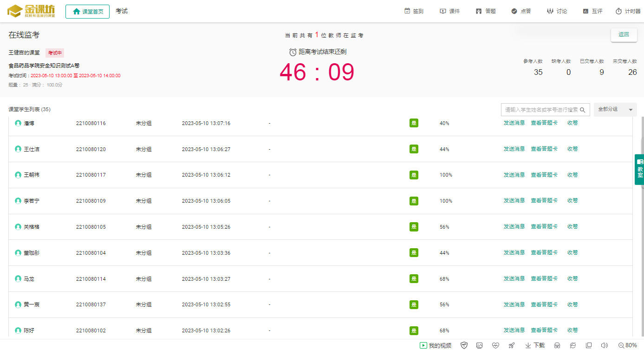Start the 计时器 timer tool

[x=628, y=11]
